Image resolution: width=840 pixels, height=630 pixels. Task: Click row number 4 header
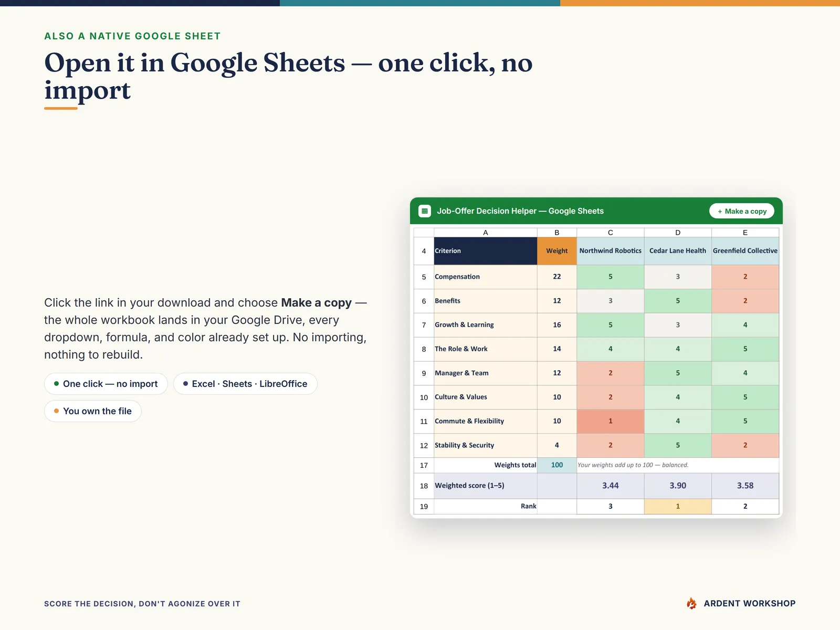click(x=424, y=251)
